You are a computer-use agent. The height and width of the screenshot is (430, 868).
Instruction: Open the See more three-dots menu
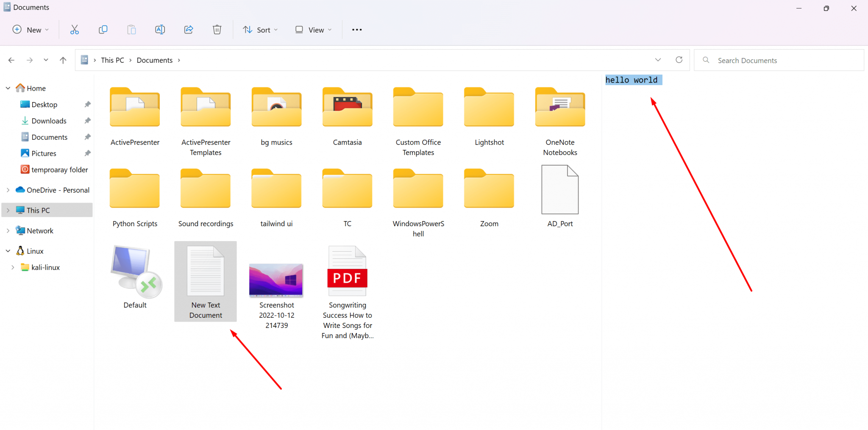coord(357,30)
